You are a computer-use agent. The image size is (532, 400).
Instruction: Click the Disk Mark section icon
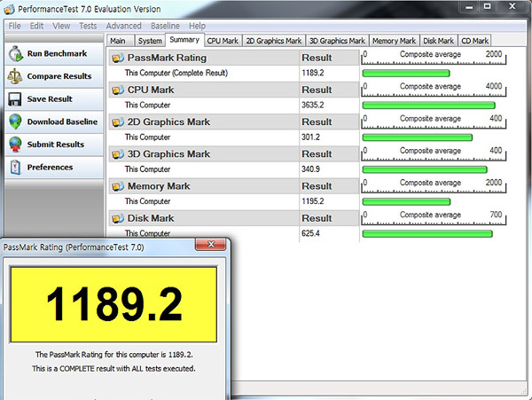[x=118, y=218]
